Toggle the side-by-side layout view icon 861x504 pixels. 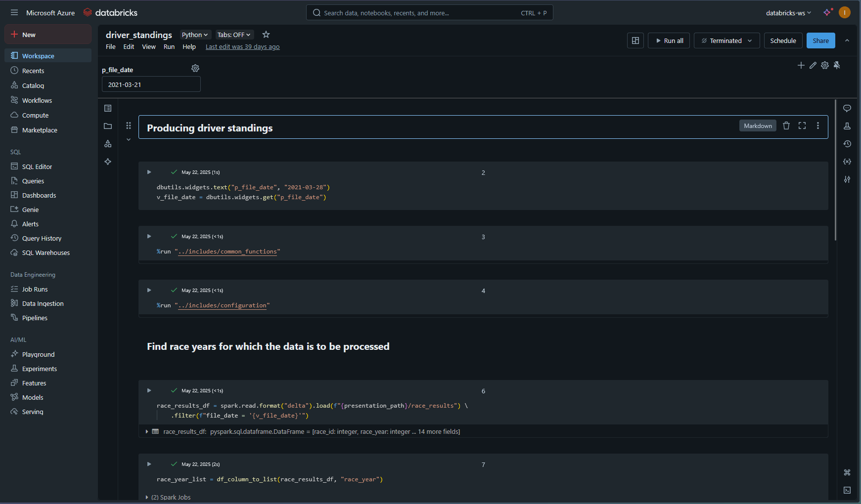point(635,41)
